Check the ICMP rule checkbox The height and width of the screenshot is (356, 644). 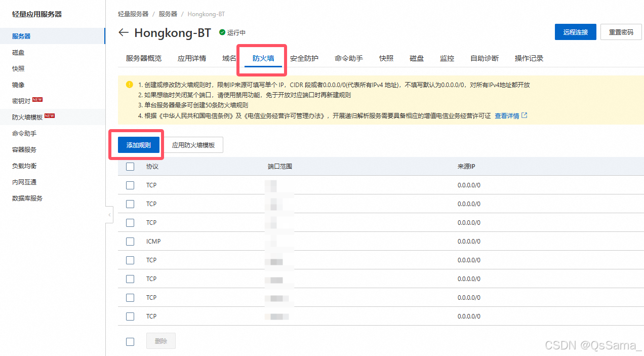point(130,241)
